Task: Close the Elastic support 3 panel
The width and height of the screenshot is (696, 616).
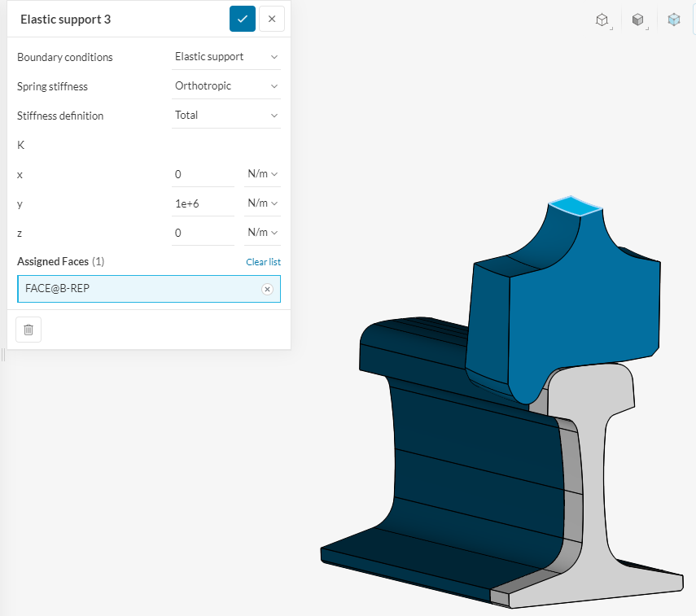Action: click(272, 19)
